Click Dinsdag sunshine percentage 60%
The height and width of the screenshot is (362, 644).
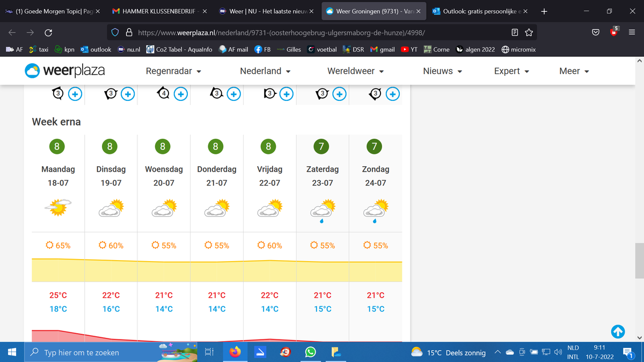(x=111, y=246)
